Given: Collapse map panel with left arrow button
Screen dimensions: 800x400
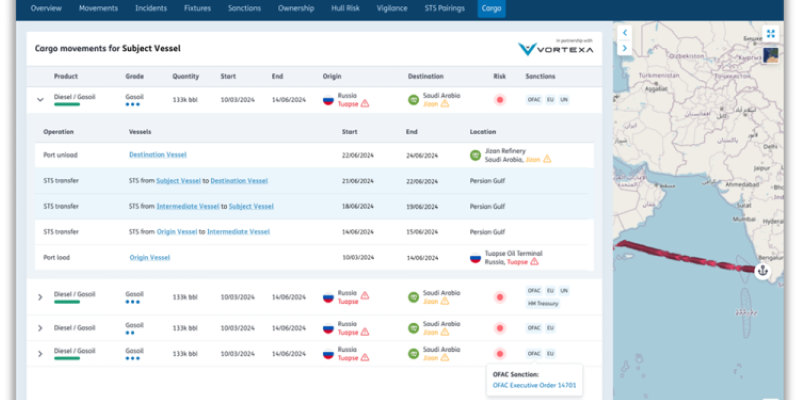Looking at the screenshot, I should coord(625,32).
